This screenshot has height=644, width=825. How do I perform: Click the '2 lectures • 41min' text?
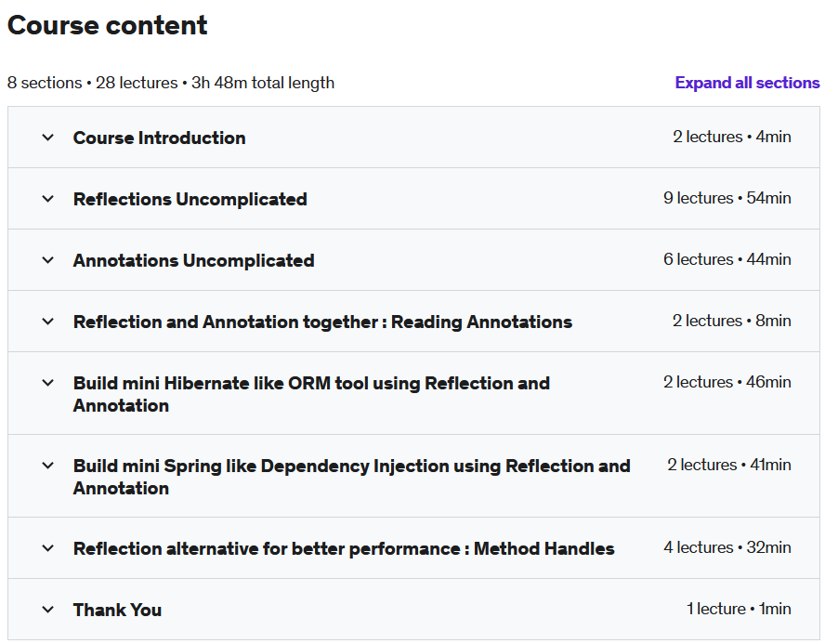pos(729,465)
